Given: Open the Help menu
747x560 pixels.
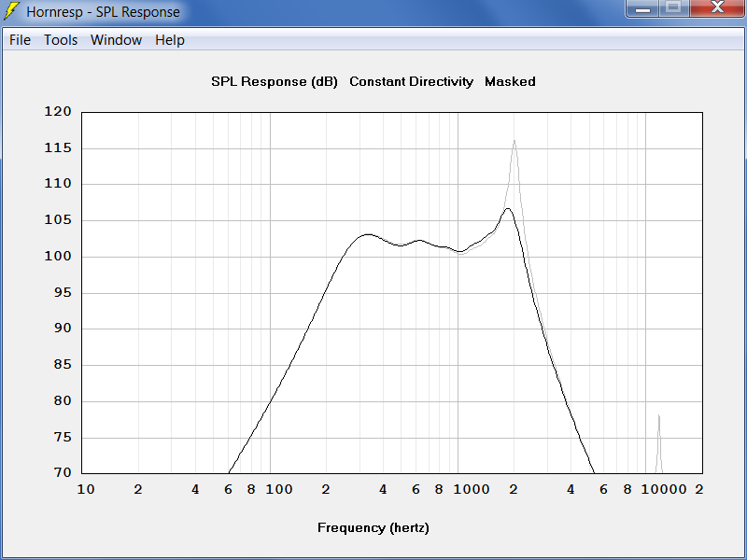Looking at the screenshot, I should 170,40.
